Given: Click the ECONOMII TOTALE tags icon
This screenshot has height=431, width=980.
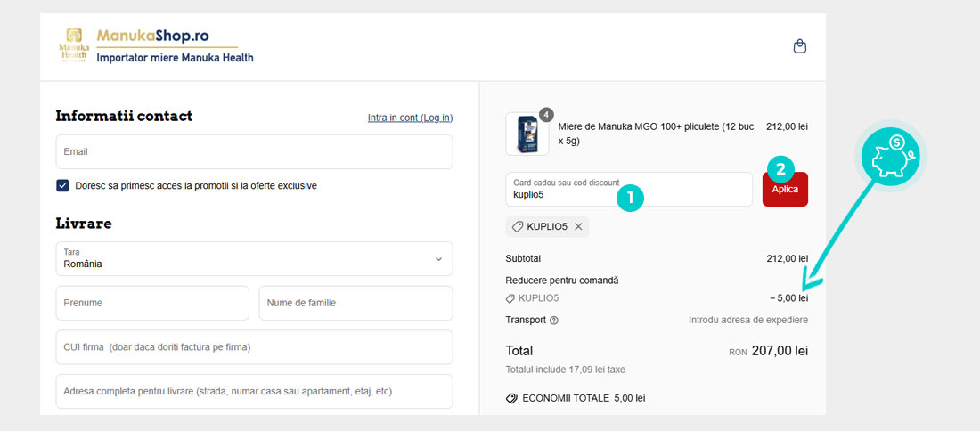Looking at the screenshot, I should point(511,398).
